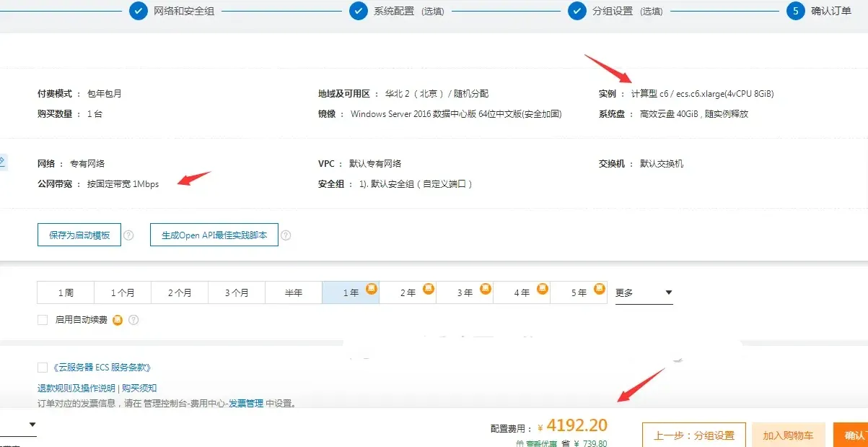
Task: Click the edit icon beside network section
Action: click(x=2, y=162)
